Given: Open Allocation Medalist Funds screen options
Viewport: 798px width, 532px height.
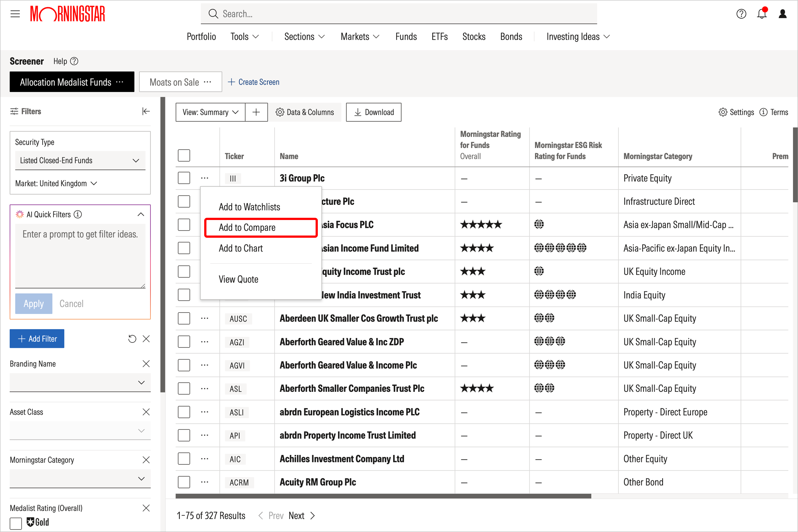Looking at the screenshot, I should click(x=119, y=82).
